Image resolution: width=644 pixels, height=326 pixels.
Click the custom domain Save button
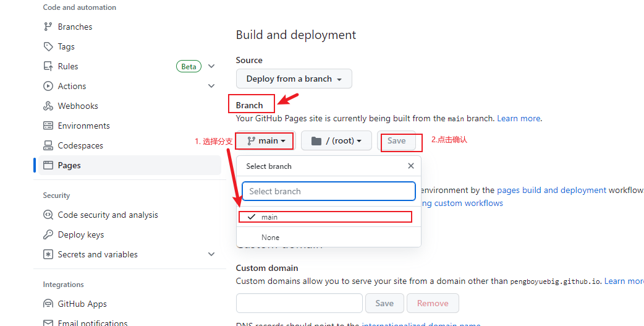[384, 303]
